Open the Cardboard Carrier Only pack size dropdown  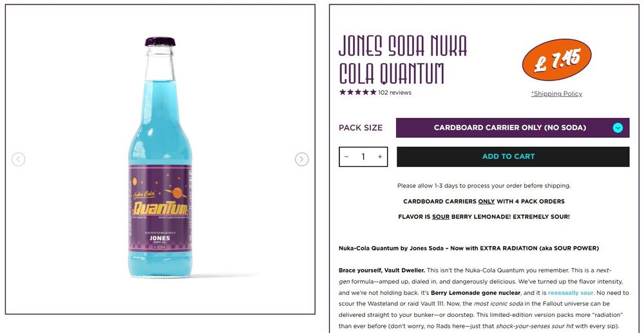[513, 128]
